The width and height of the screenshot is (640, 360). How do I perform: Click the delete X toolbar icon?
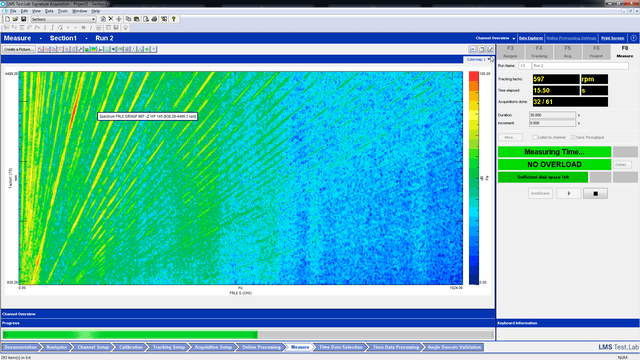point(111,19)
